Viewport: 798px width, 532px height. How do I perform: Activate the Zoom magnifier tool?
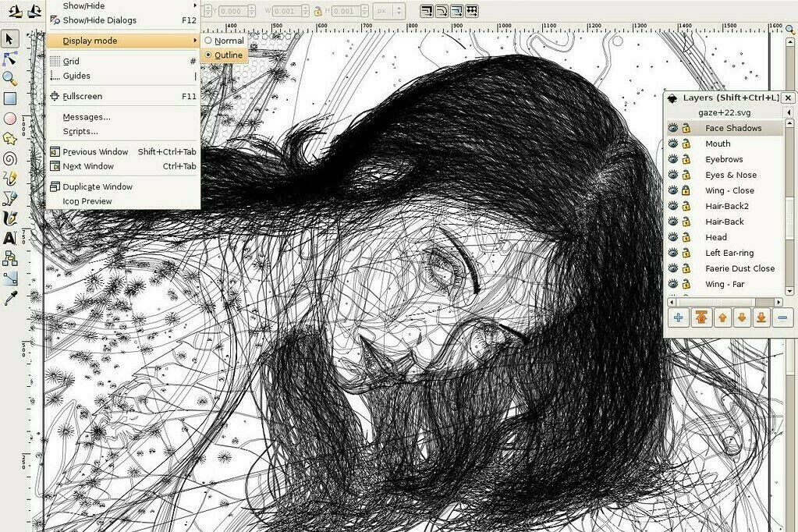(x=10, y=78)
